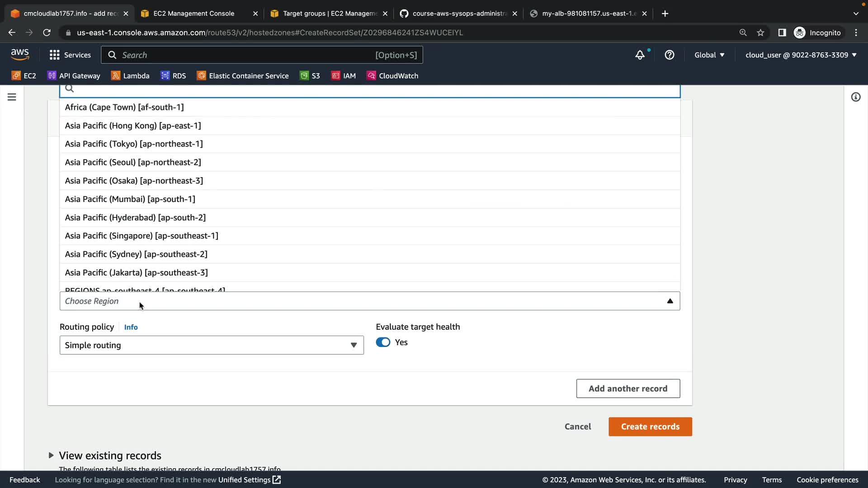Open CloudWatch shortcut in favorites bar
Screen dimensions: 868x488
pos(392,76)
